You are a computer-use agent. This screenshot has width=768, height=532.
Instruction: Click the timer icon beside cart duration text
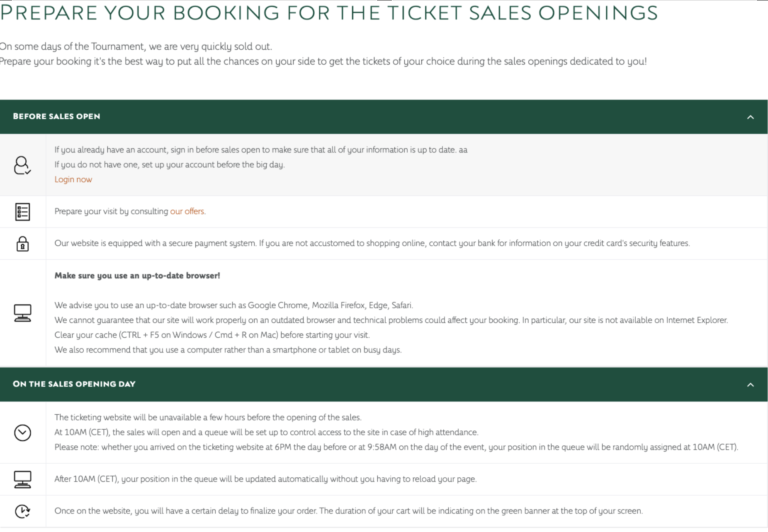click(22, 511)
